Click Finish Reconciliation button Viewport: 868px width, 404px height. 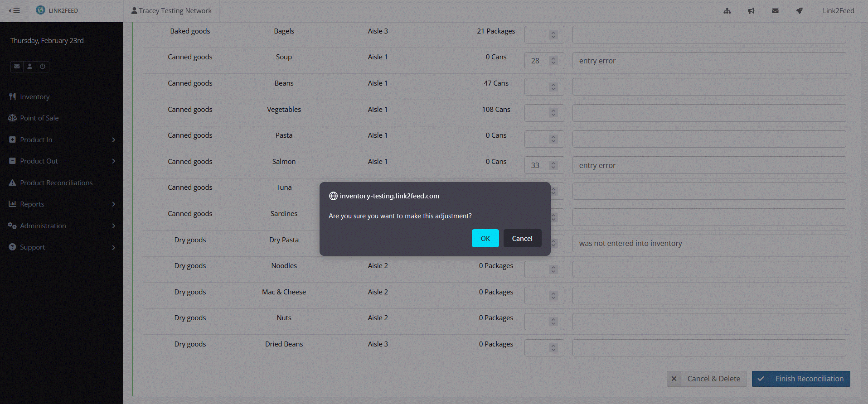(800, 379)
